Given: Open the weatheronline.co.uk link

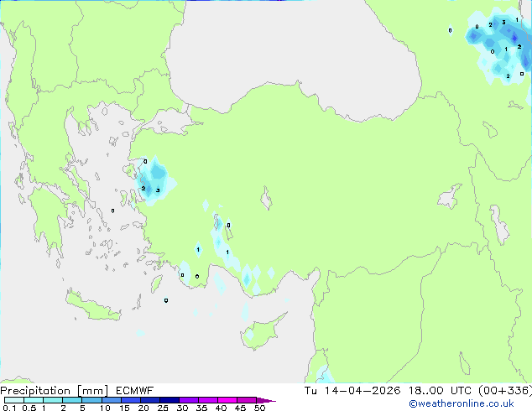Looking at the screenshot, I should (462, 403).
